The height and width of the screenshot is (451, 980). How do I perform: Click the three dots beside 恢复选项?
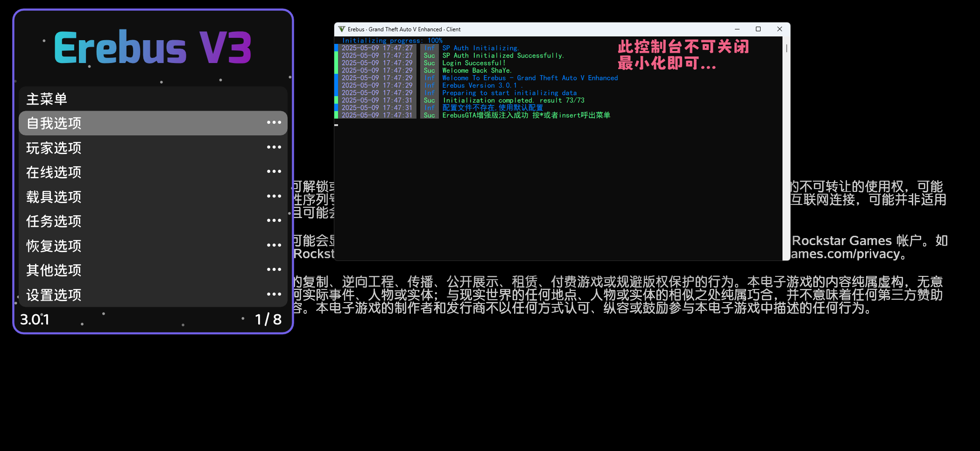(x=274, y=245)
